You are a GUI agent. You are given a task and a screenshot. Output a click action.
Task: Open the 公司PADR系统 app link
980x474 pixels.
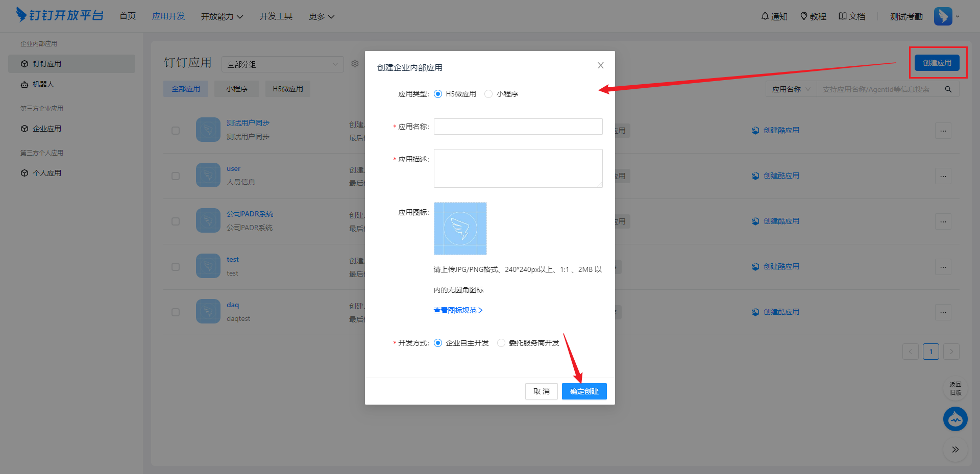click(x=250, y=214)
